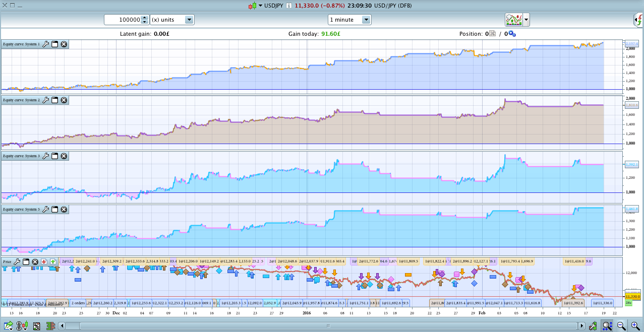Maximize the Equity curve System 3 panel
The image size is (644, 332).
[x=55, y=156]
